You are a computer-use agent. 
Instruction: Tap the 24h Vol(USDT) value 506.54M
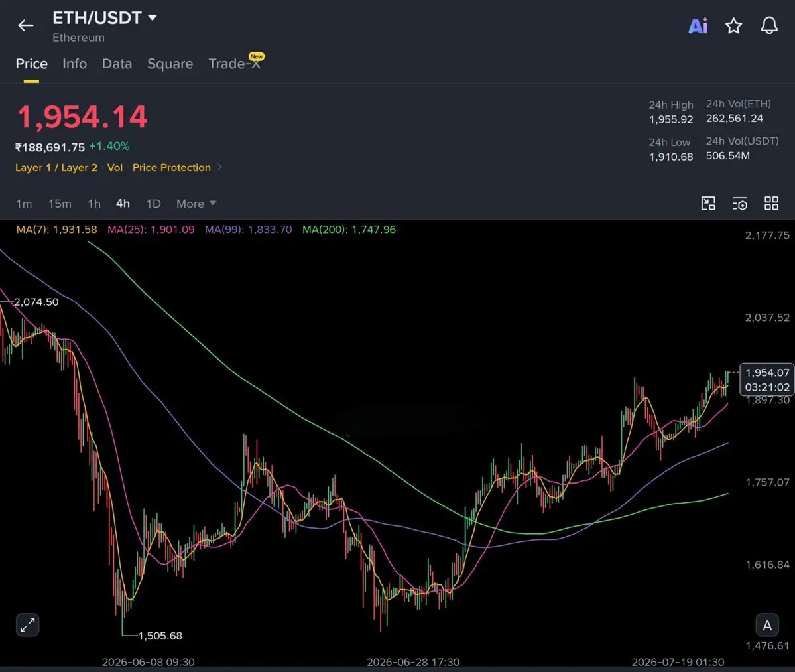pyautogui.click(x=727, y=156)
